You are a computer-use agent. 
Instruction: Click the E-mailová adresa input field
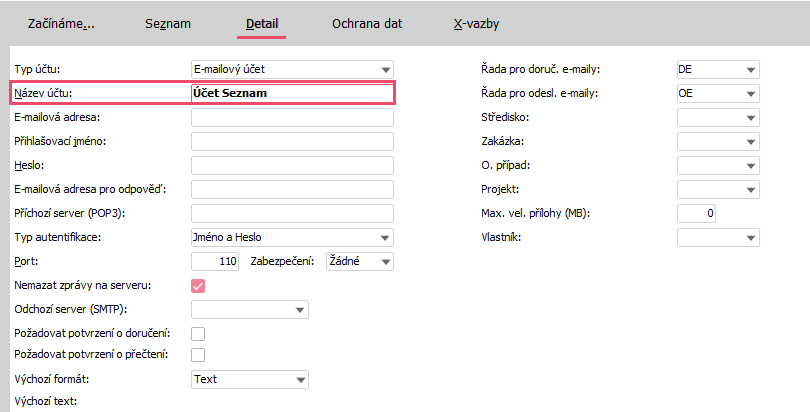coord(292,117)
